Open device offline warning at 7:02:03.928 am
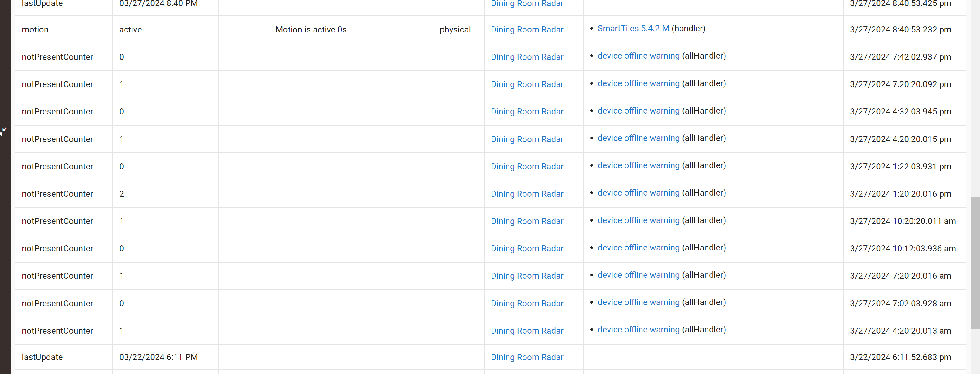This screenshot has width=980, height=374. [x=638, y=303]
